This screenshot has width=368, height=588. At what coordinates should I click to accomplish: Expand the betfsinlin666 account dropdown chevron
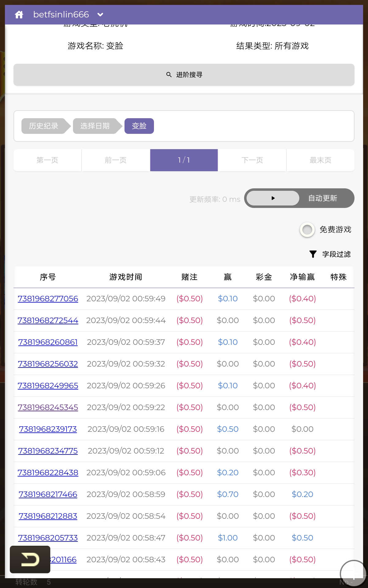(100, 14)
